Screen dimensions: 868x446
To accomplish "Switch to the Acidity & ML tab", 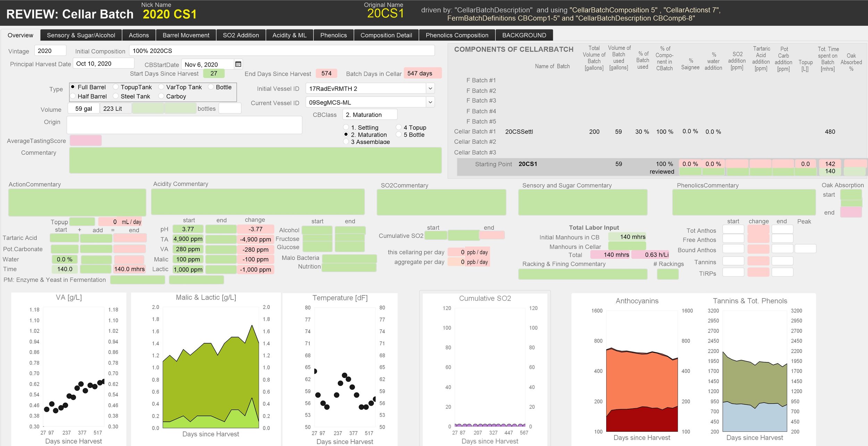I will point(290,35).
